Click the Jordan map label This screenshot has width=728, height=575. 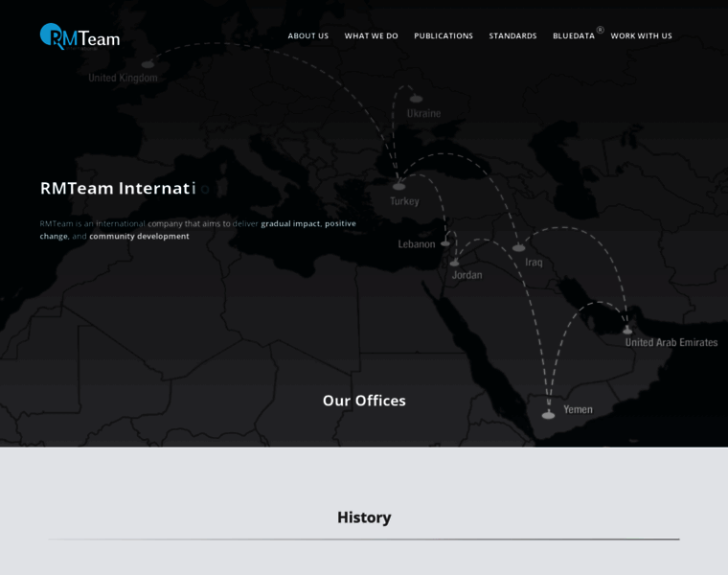pyautogui.click(x=467, y=275)
